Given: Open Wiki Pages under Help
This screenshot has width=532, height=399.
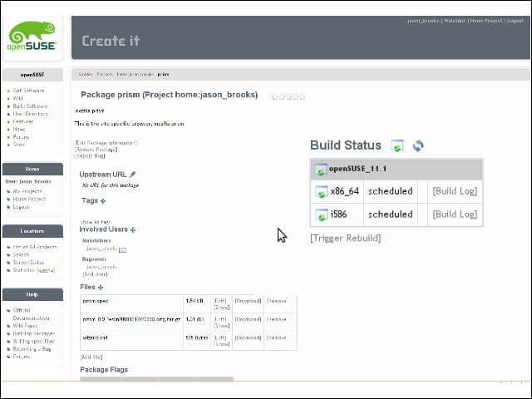Looking at the screenshot, I should click(25, 326).
